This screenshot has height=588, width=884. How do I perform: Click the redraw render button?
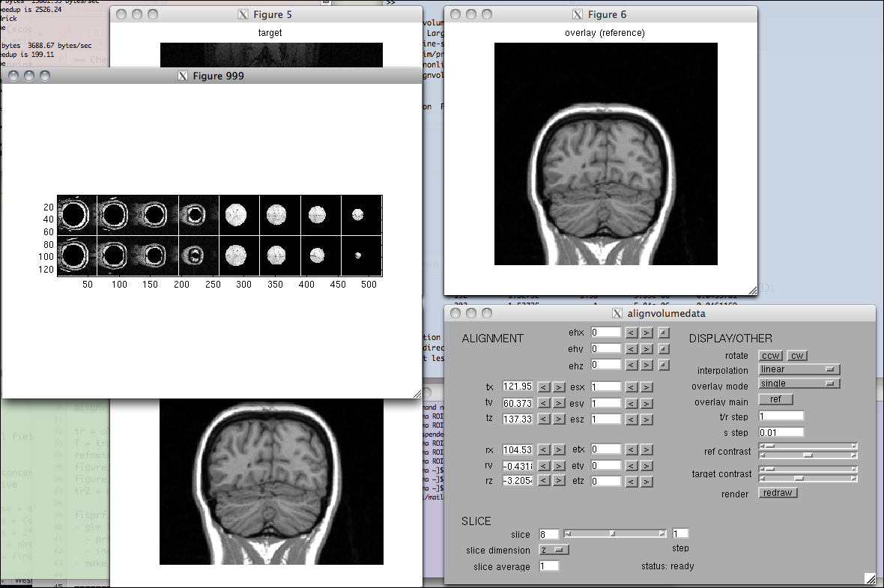tap(778, 493)
